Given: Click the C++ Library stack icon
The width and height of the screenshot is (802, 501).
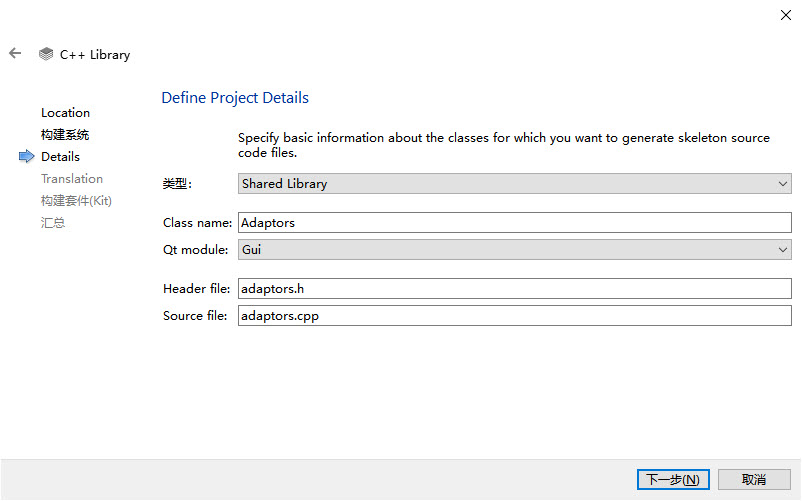Looking at the screenshot, I should [46, 54].
